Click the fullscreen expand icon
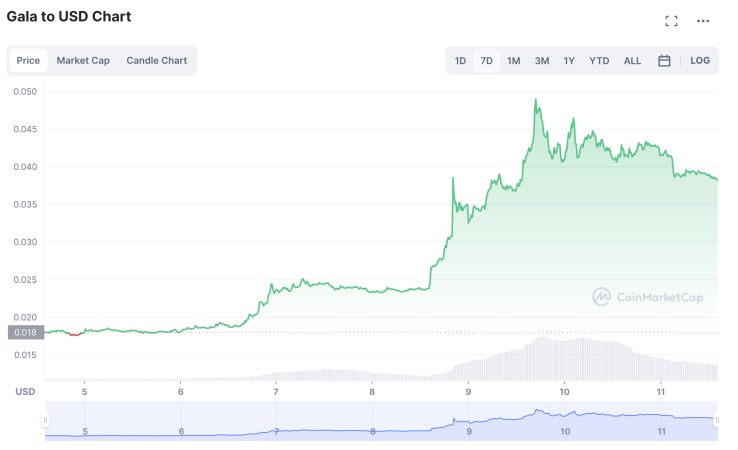 (x=671, y=21)
